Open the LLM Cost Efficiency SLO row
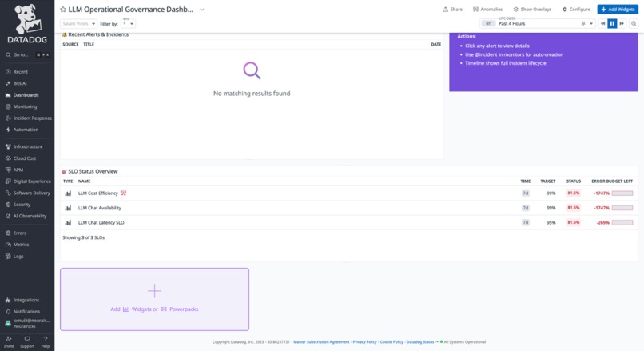644x351 pixels. coord(349,193)
